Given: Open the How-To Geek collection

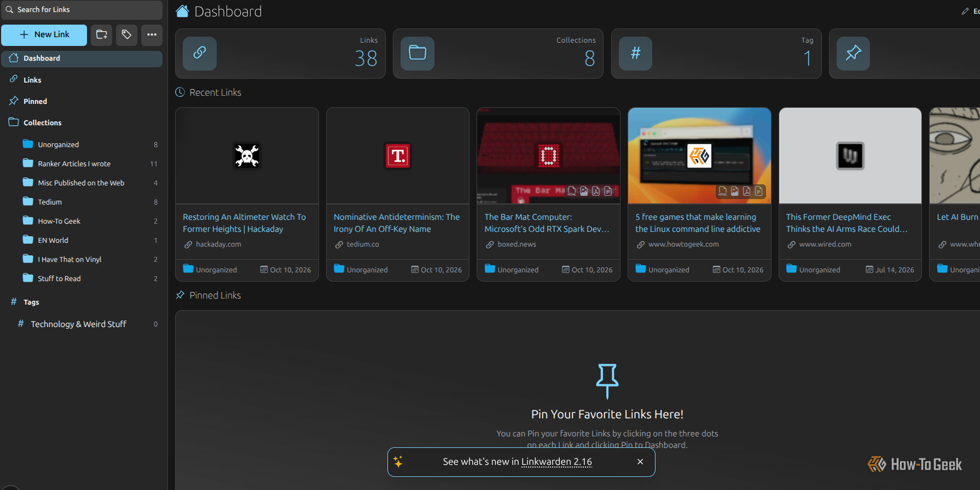Looking at the screenshot, I should (90, 221).
